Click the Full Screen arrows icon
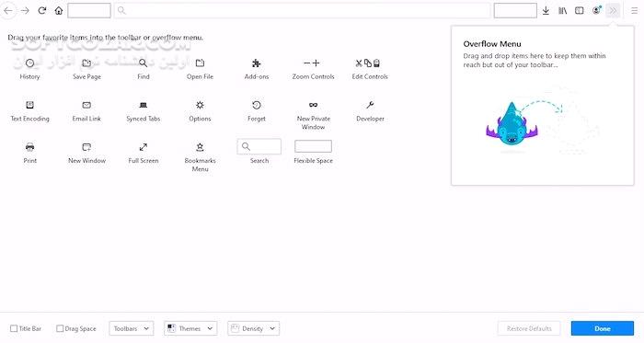Screen dimensions: 644x343 [143, 147]
